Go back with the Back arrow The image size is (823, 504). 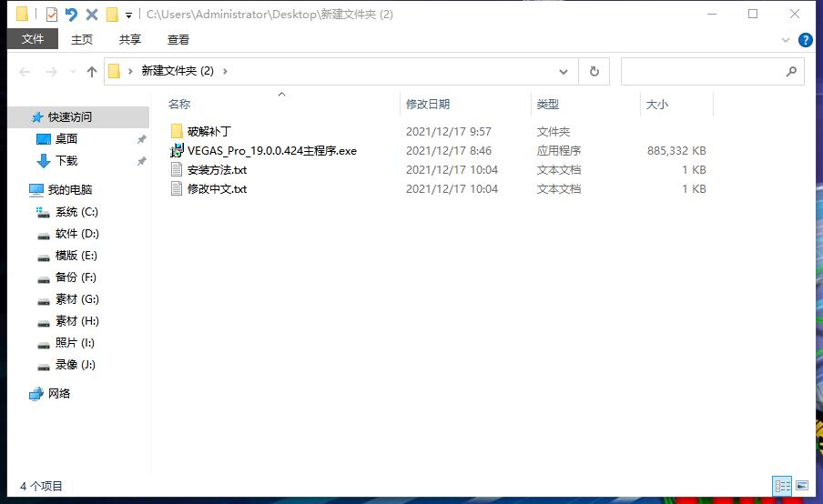(x=25, y=71)
